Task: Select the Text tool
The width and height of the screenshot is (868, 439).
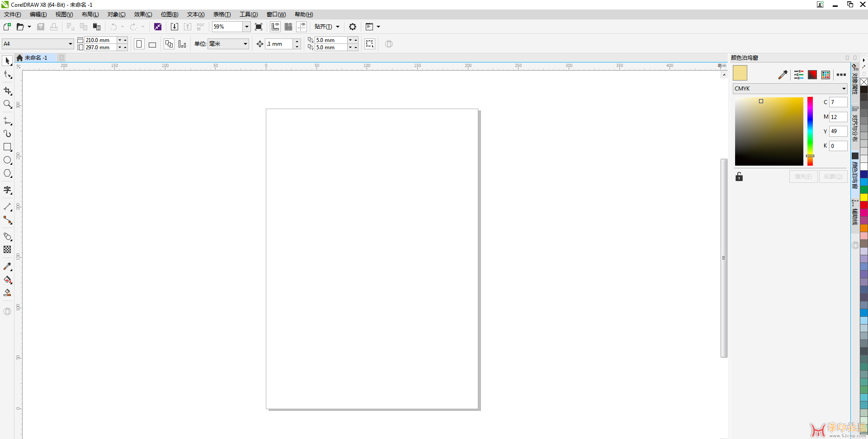Action: (x=7, y=190)
